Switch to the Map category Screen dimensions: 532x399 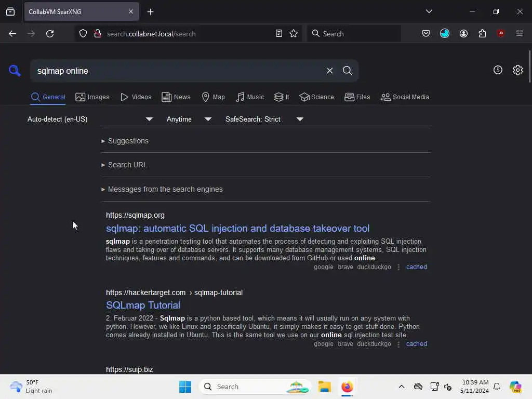coord(213,97)
